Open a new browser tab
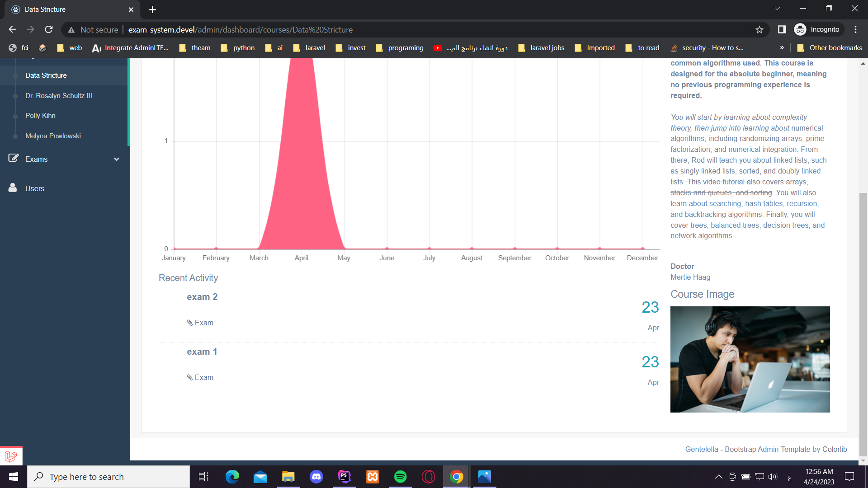Image resolution: width=868 pixels, height=488 pixels. point(152,9)
